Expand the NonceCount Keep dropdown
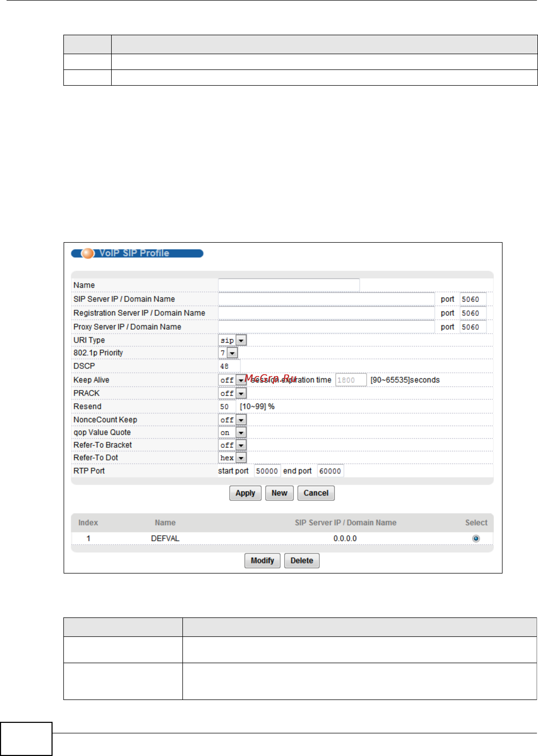The width and height of the screenshot is (538, 756). click(241, 420)
